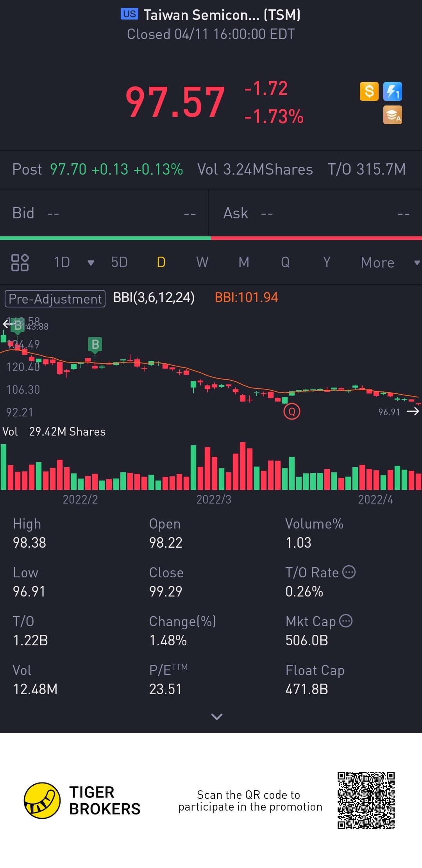Select the Y yearly chart tab
Screen dimensions: 422x868
point(327,263)
